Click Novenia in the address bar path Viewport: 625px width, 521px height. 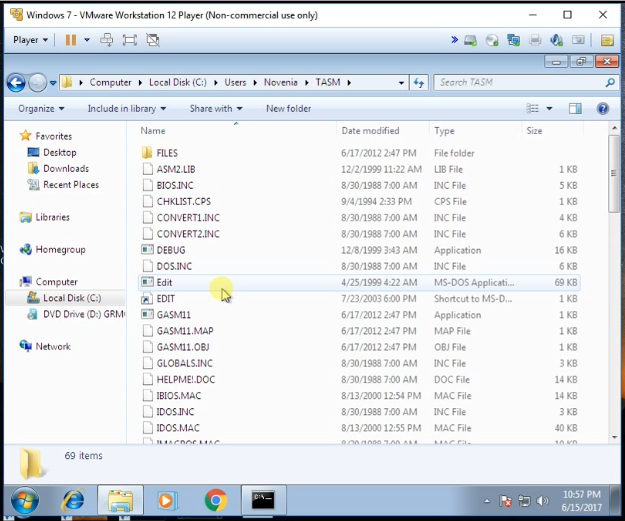click(x=281, y=83)
